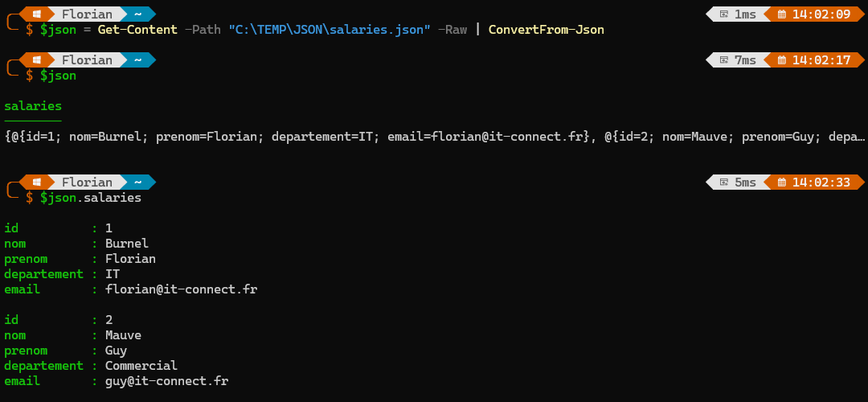Screen dimensions: 868x402
Task: Click the -Raw parameter in the command
Action: (x=452, y=30)
